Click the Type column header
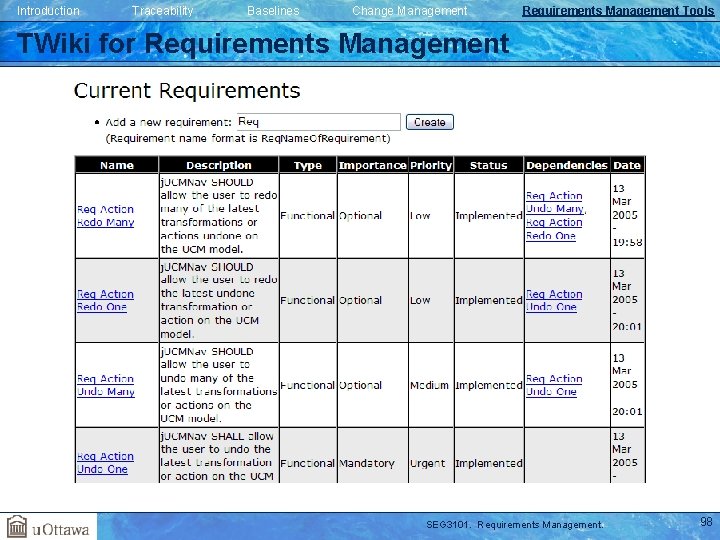This screenshot has width=720, height=540. 308,165
